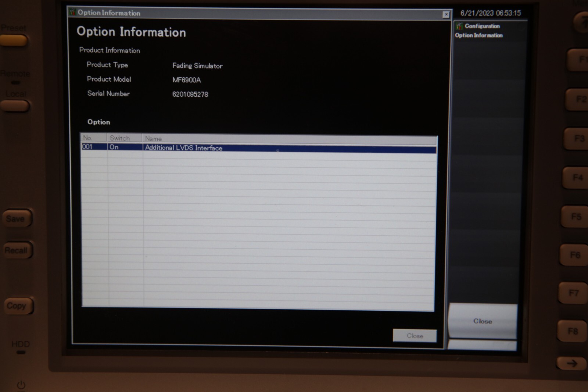Viewport: 588px width, 392px height.
Task: Click the F3 function key
Action: 577,139
